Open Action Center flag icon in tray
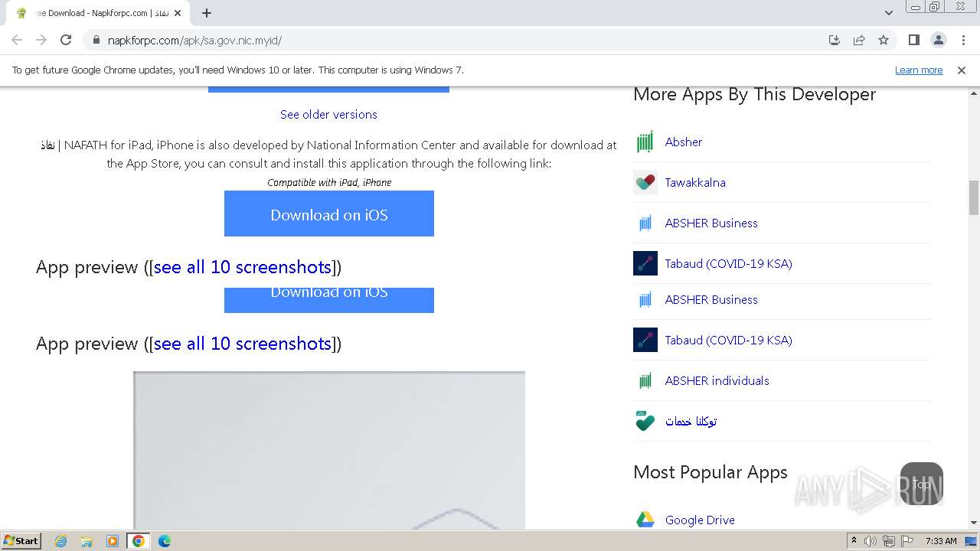 click(907, 541)
